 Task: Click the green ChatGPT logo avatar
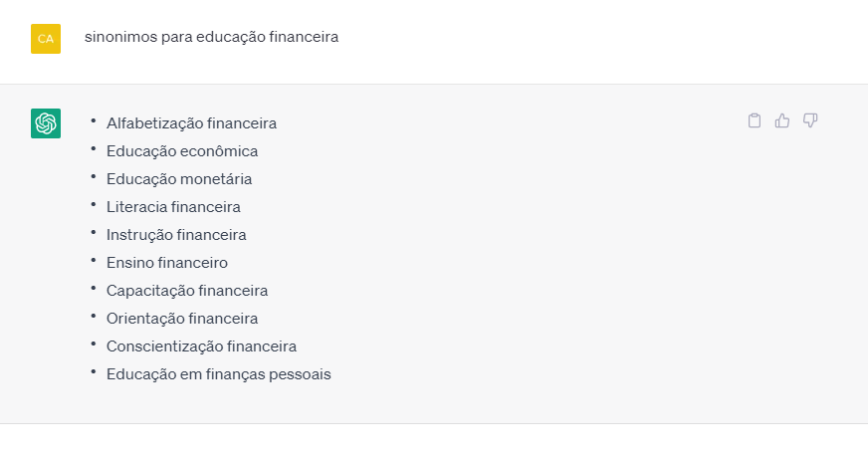[46, 123]
